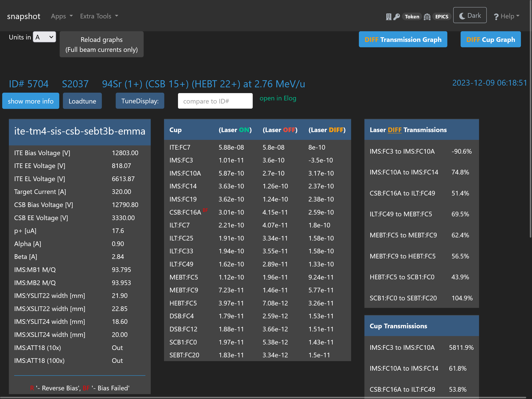The width and height of the screenshot is (532, 399).
Task: Click the Cup Transmissions panel header
Action: (421, 326)
